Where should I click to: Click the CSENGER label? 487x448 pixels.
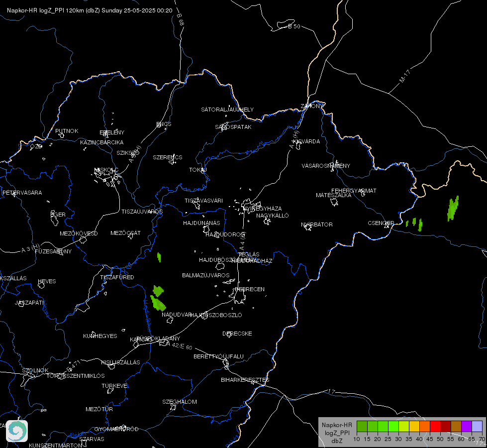pyautogui.click(x=381, y=223)
